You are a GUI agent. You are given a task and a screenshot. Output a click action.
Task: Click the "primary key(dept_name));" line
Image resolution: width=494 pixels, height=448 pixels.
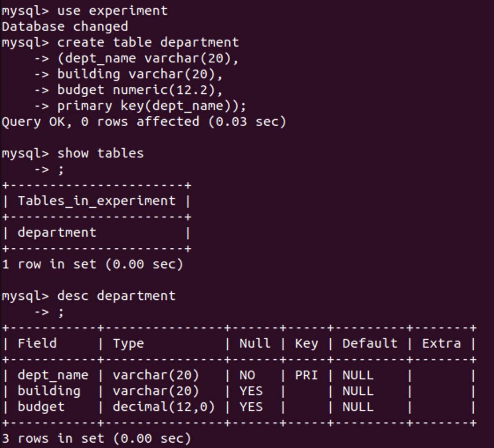[x=151, y=106]
